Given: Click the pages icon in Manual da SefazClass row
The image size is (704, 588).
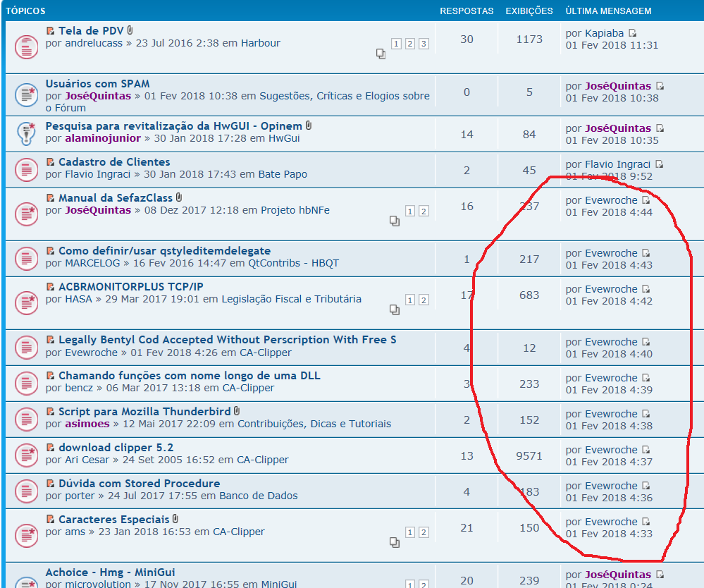Looking at the screenshot, I should point(395,221).
